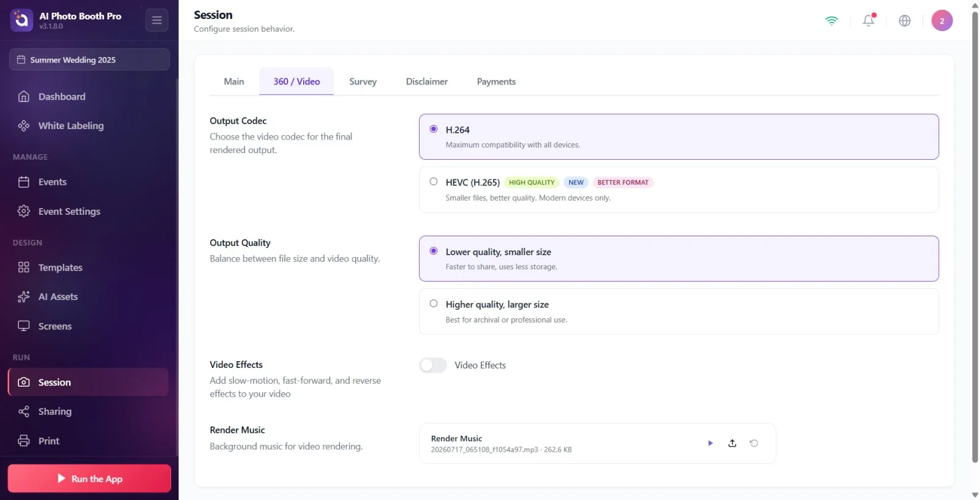The image size is (980, 500).
Task: Open the Summer Wedding 2025 event selector
Action: pyautogui.click(x=89, y=59)
